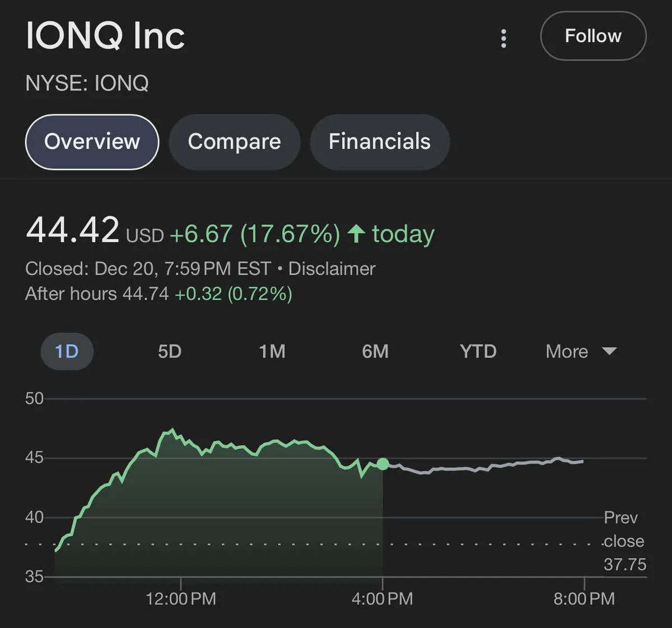Click the Follow button
672x628 pixels.
[593, 36]
